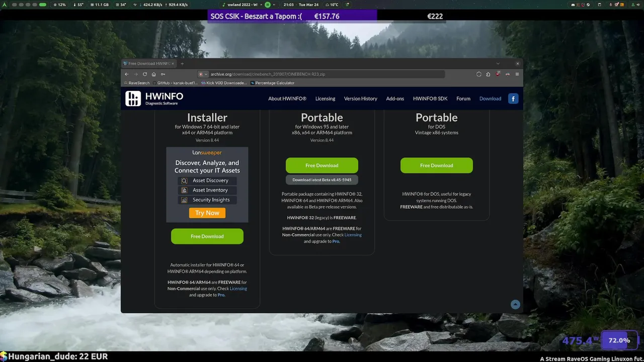Close the browser window with X button
This screenshot has height=362, width=644.
[517, 63]
